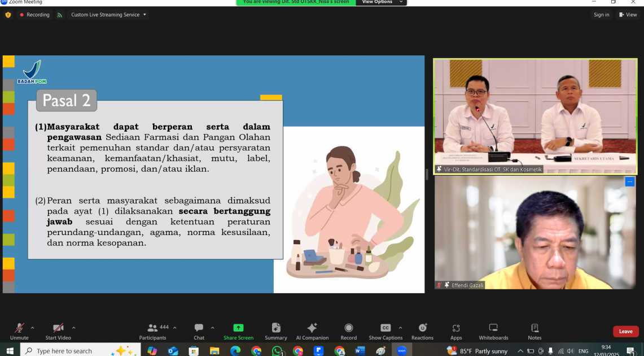This screenshot has width=644, height=356.
Task: Click the Record button
Action: click(348, 331)
